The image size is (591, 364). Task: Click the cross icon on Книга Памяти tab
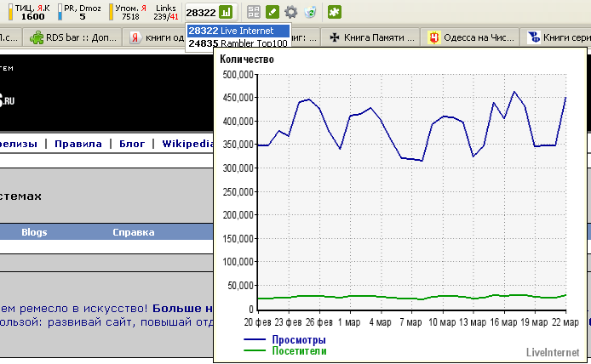coord(335,37)
